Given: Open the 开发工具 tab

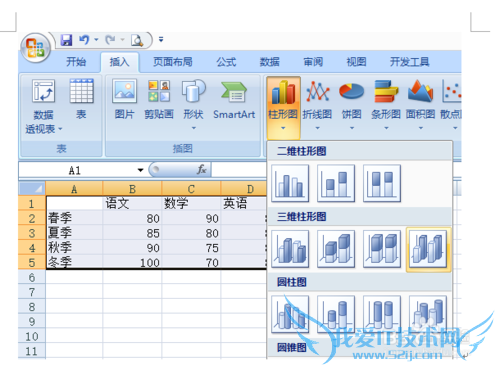Looking at the screenshot, I should pos(410,62).
